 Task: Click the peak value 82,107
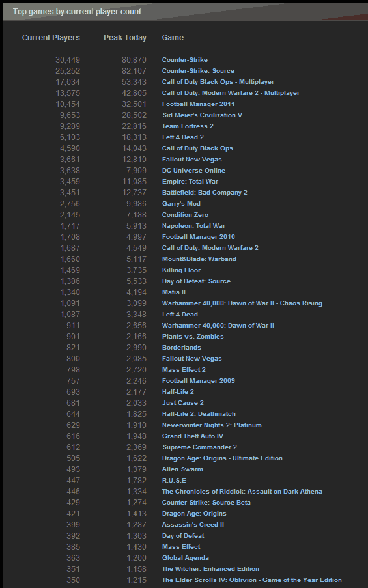click(x=134, y=71)
